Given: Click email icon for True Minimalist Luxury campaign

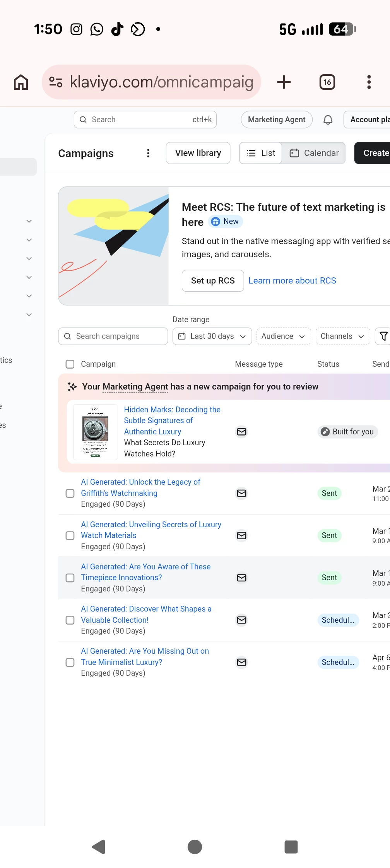Looking at the screenshot, I should click(242, 662).
